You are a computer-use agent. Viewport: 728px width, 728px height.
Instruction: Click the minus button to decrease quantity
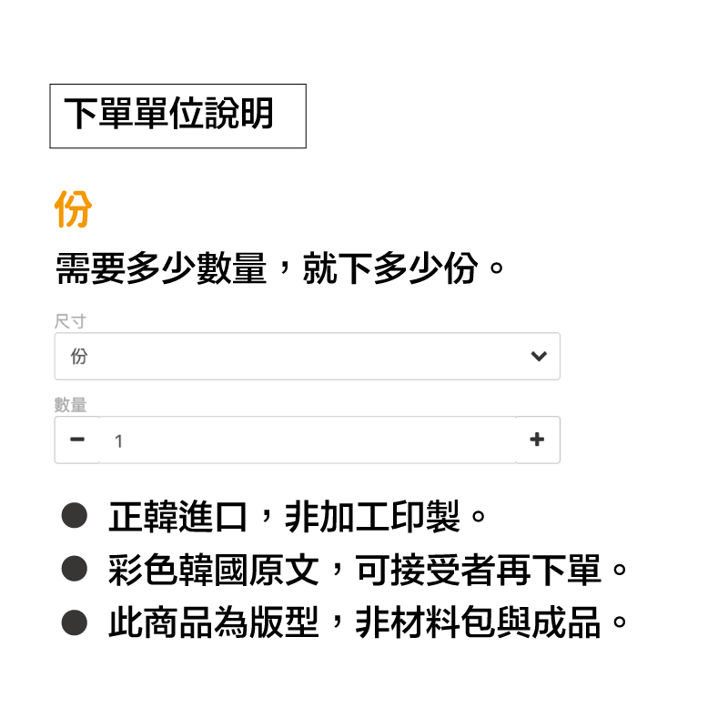pos(77,440)
